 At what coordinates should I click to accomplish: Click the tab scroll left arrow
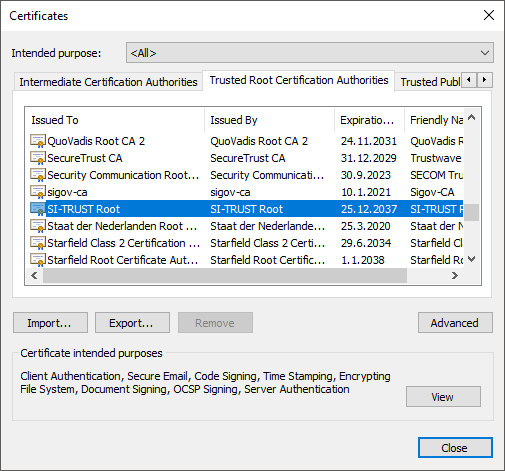[470, 80]
